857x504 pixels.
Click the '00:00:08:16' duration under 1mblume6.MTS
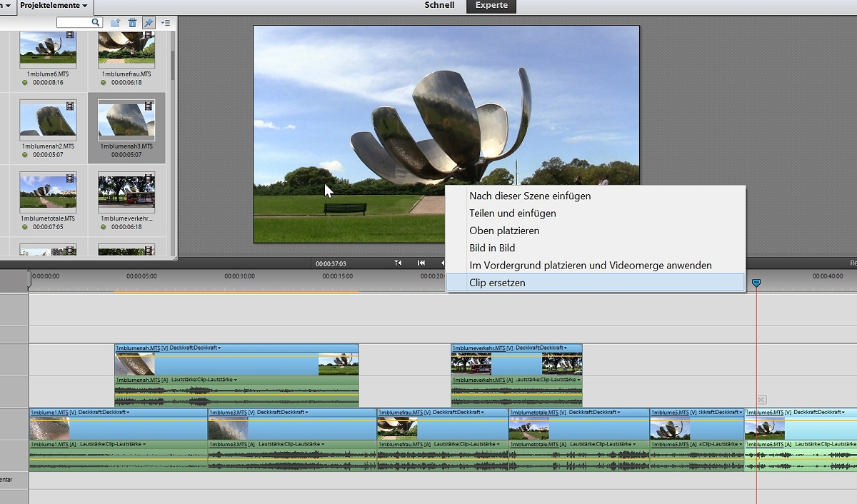coord(48,83)
